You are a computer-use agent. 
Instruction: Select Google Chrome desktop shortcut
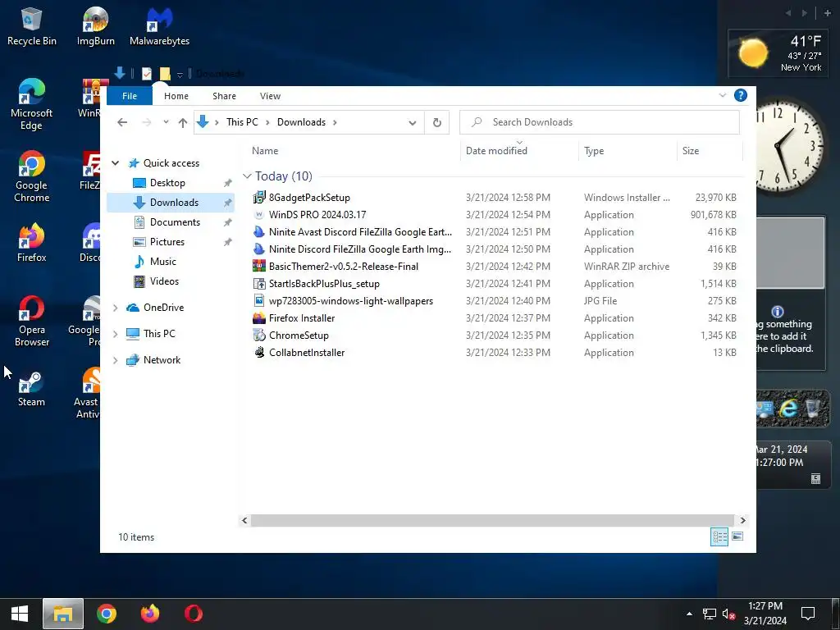pyautogui.click(x=32, y=176)
